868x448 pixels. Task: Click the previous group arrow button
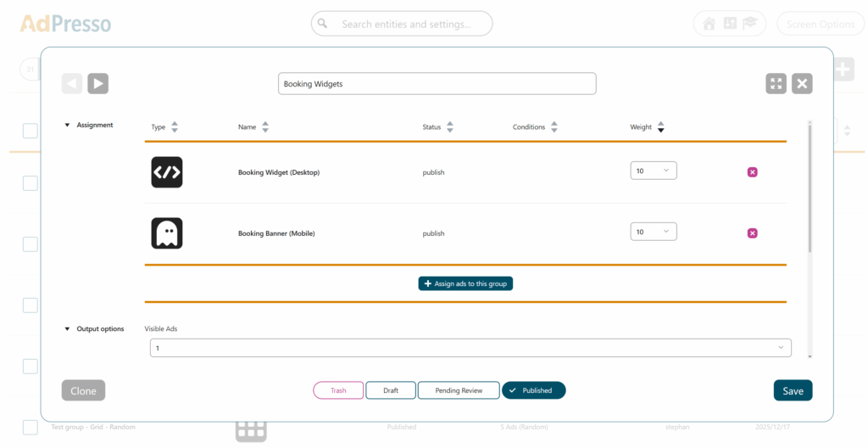click(x=72, y=83)
